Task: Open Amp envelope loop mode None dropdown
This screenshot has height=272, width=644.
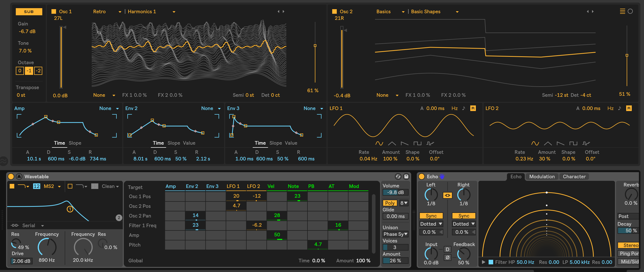Action: pos(109,108)
